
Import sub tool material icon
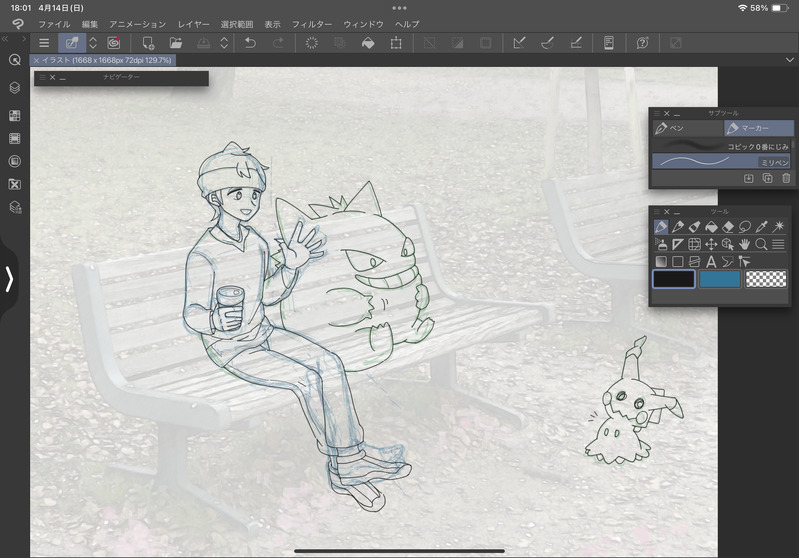point(748,178)
